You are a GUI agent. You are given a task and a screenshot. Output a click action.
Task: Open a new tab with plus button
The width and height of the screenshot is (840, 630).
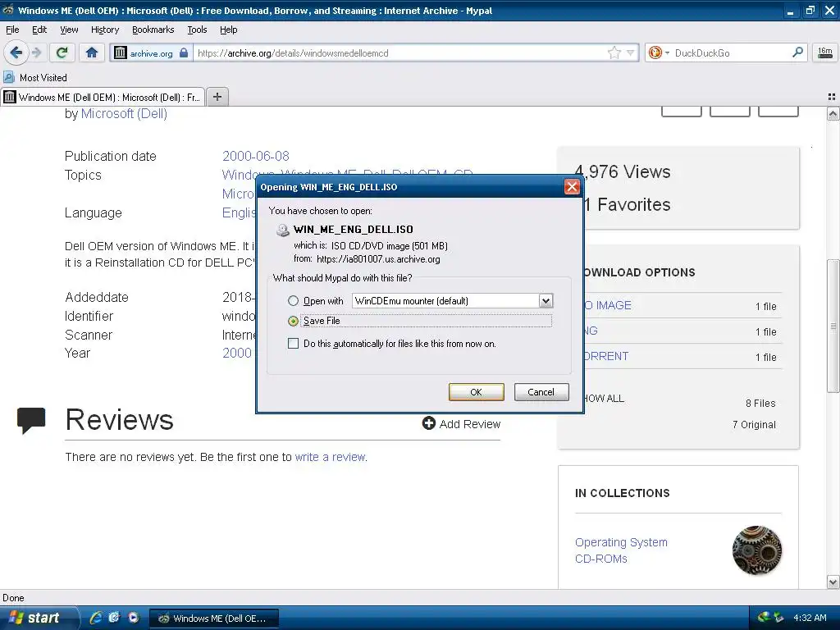217,97
